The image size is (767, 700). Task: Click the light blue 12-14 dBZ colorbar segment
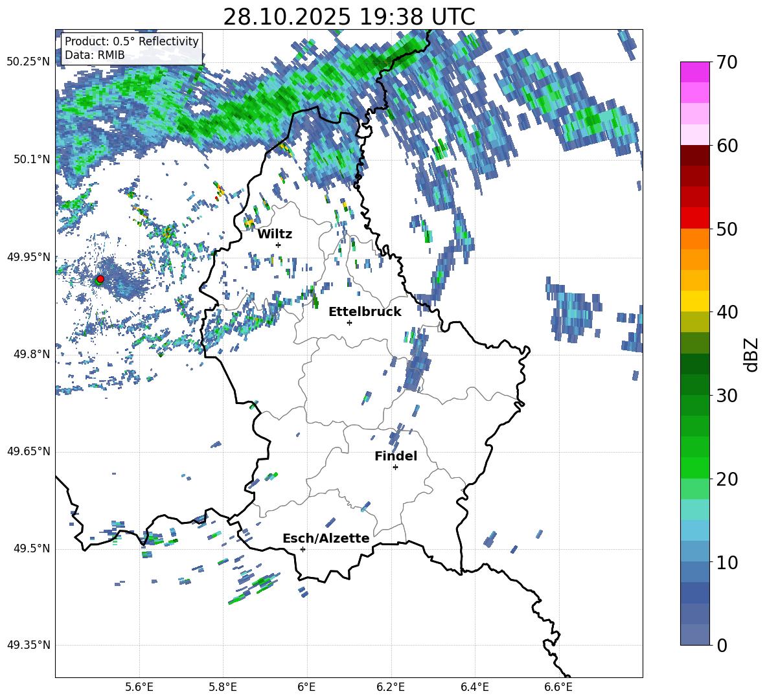(694, 530)
